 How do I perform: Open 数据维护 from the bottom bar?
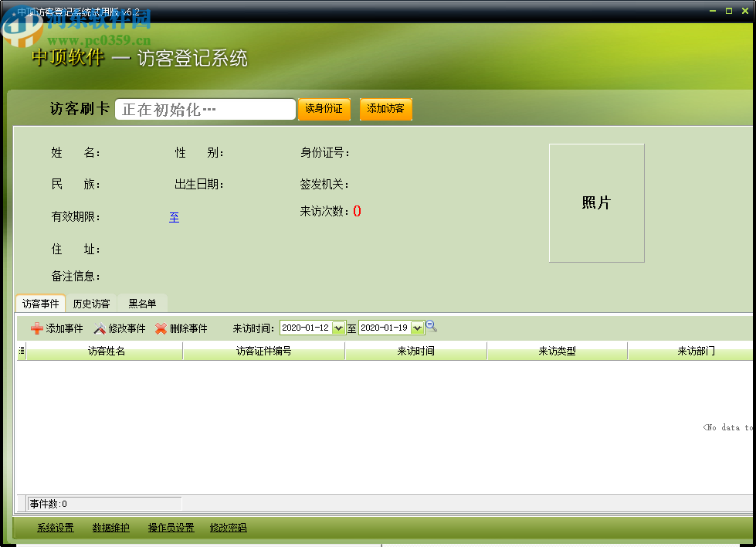point(110,528)
